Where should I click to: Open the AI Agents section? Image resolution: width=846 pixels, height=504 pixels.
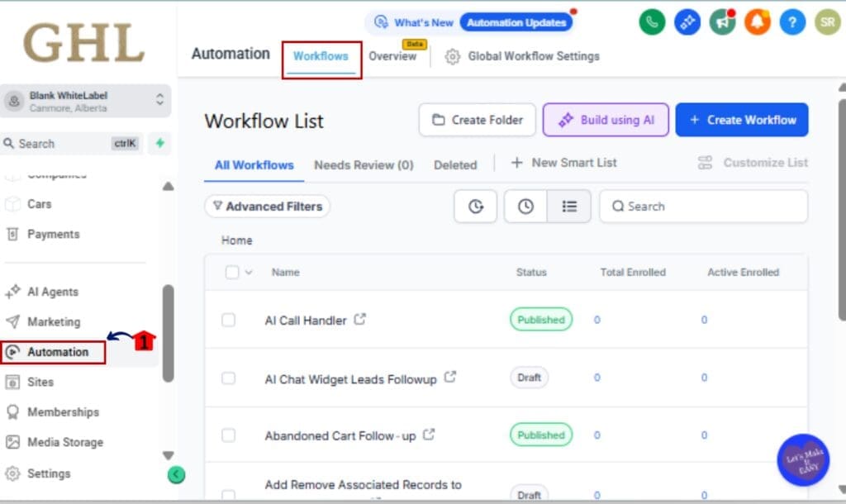55,292
